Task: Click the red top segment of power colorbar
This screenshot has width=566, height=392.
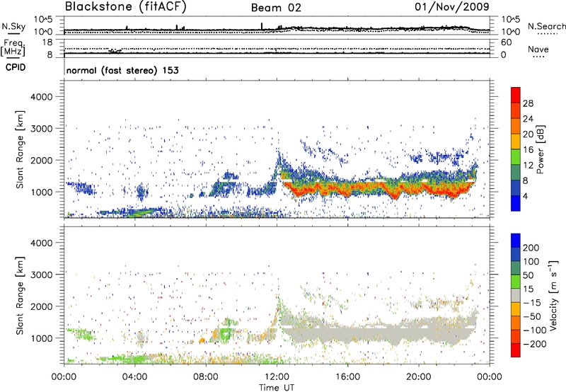Action: [516, 93]
